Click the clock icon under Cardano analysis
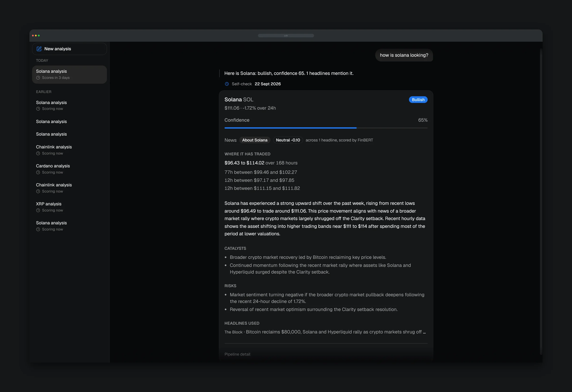Screen dimensions: 572x392 coord(38,172)
